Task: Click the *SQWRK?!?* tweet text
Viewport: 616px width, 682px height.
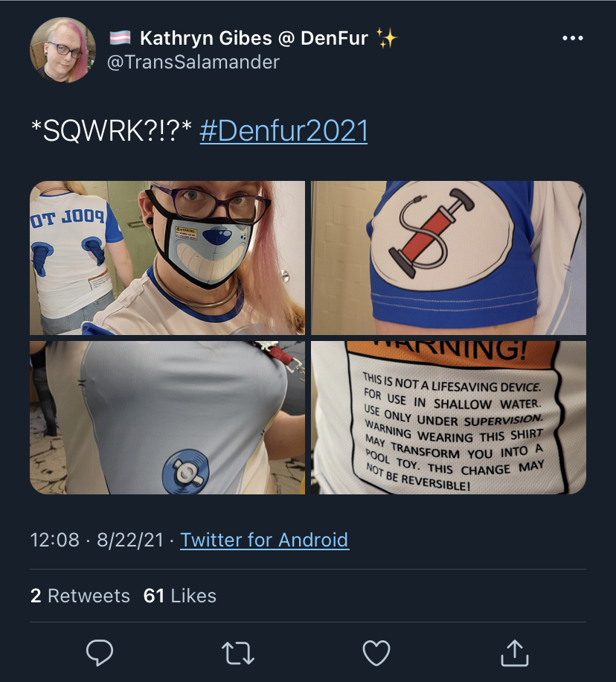Action: (x=112, y=130)
